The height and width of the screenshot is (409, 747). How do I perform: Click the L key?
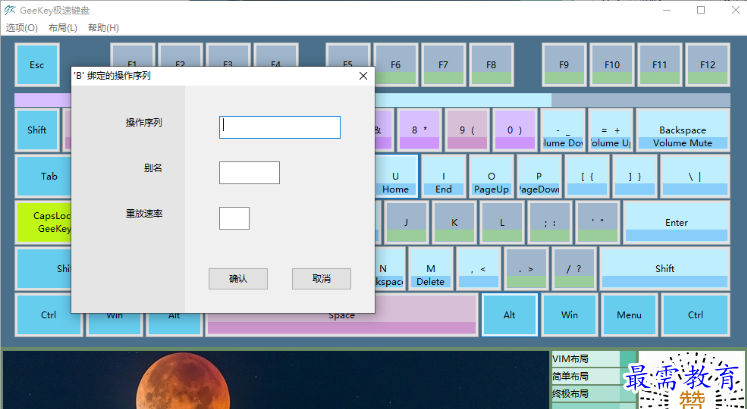point(502,222)
